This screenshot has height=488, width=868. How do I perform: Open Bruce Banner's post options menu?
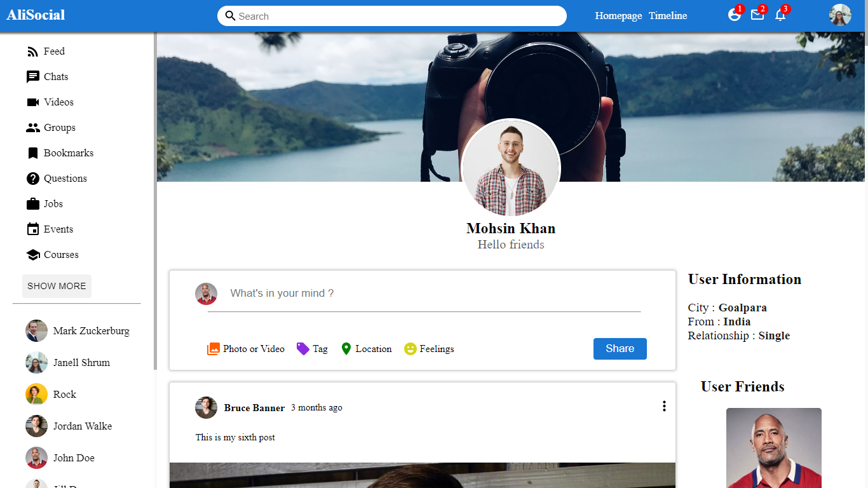[664, 405]
